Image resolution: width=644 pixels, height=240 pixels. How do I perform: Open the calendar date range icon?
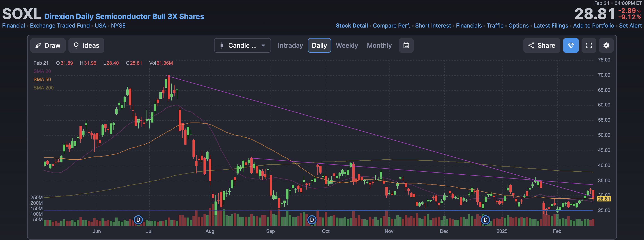(x=406, y=45)
